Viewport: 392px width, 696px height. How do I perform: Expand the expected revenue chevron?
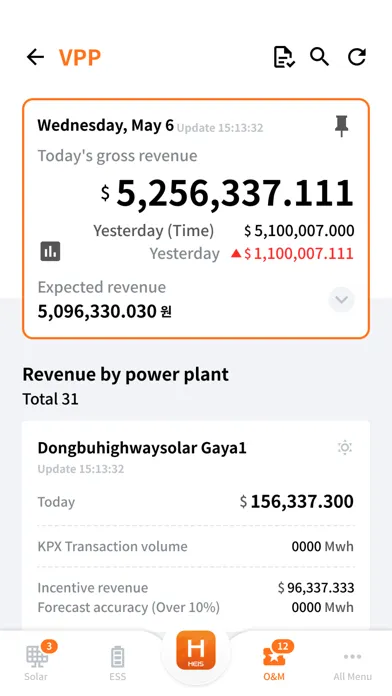341,300
